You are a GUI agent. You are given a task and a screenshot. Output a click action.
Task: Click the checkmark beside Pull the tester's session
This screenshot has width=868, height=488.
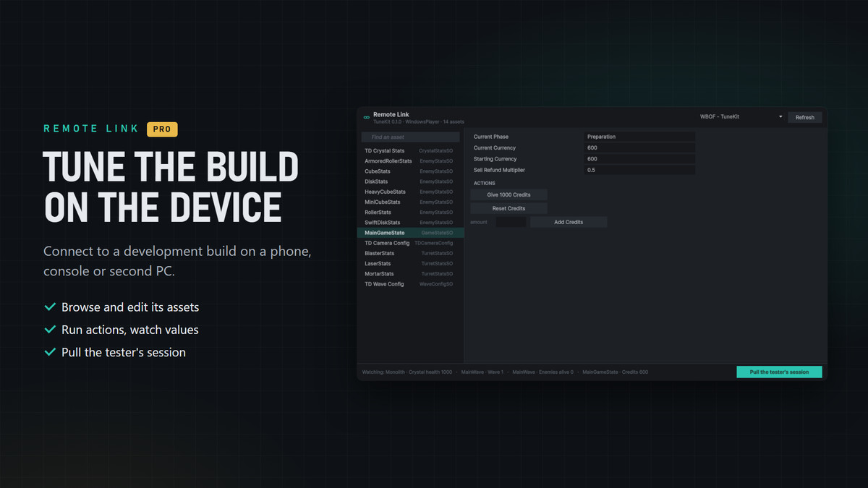click(50, 352)
